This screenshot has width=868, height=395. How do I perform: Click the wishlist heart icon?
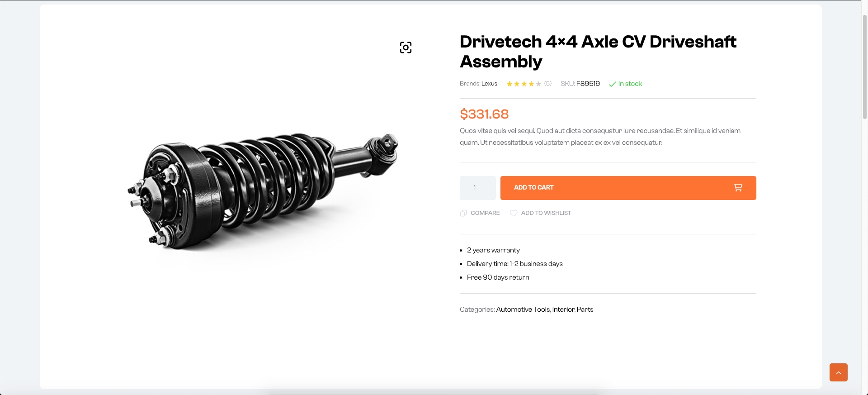tap(514, 213)
